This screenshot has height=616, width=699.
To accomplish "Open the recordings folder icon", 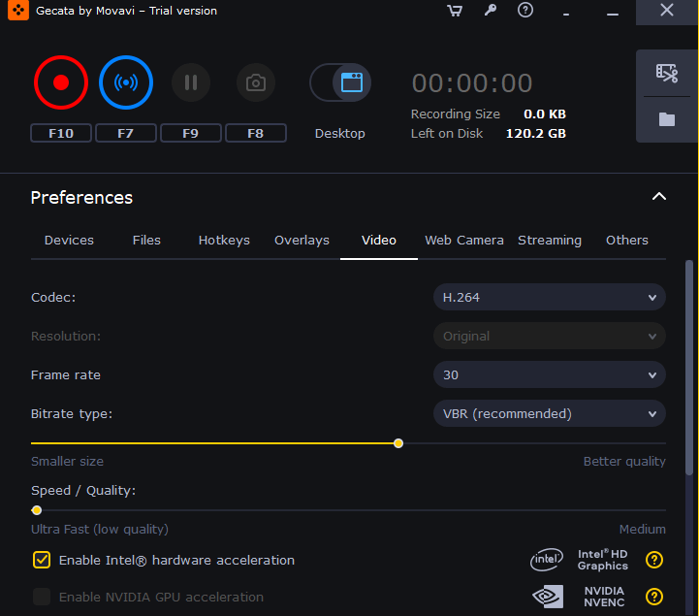I will (667, 119).
